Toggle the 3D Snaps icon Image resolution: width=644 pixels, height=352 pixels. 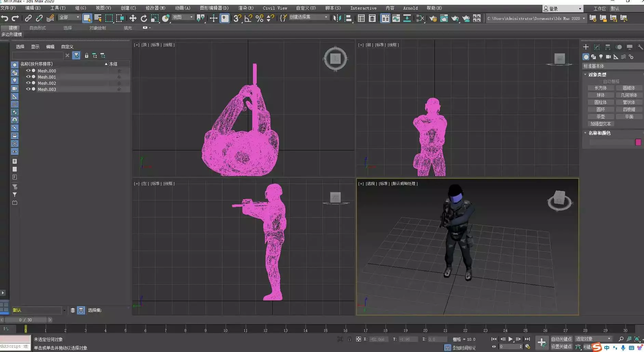237,18
